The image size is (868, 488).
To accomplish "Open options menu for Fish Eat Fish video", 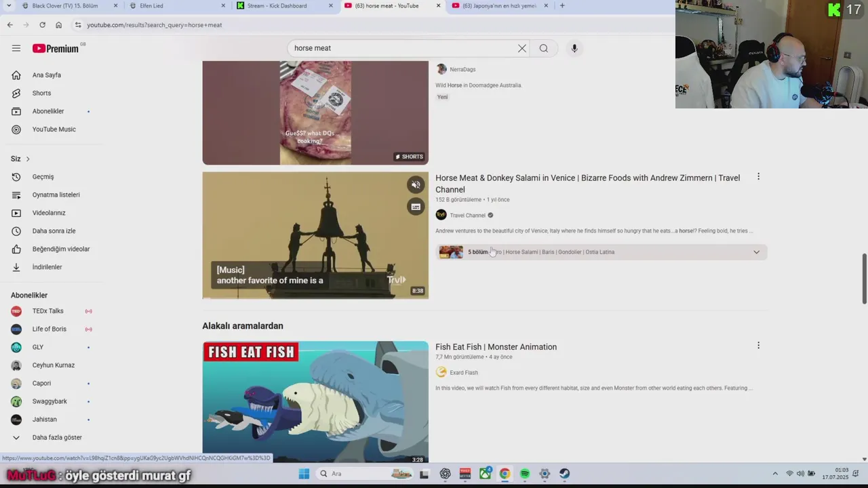I will click(758, 346).
